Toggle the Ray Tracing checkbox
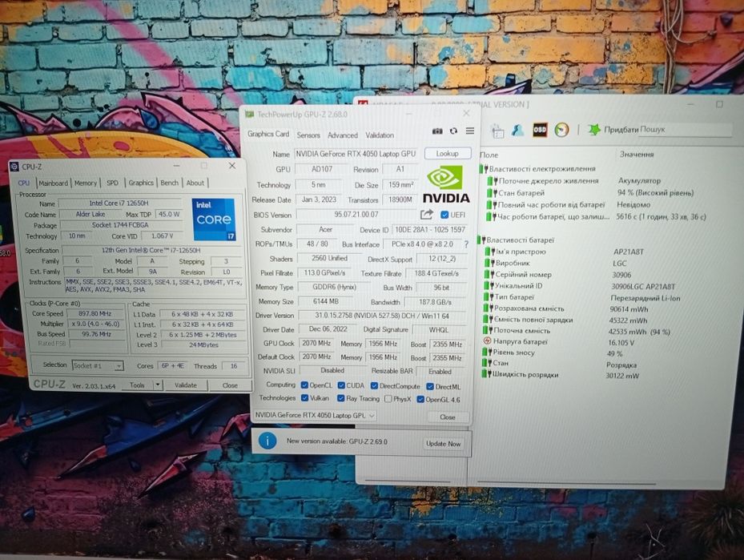The image size is (744, 560). (x=340, y=398)
